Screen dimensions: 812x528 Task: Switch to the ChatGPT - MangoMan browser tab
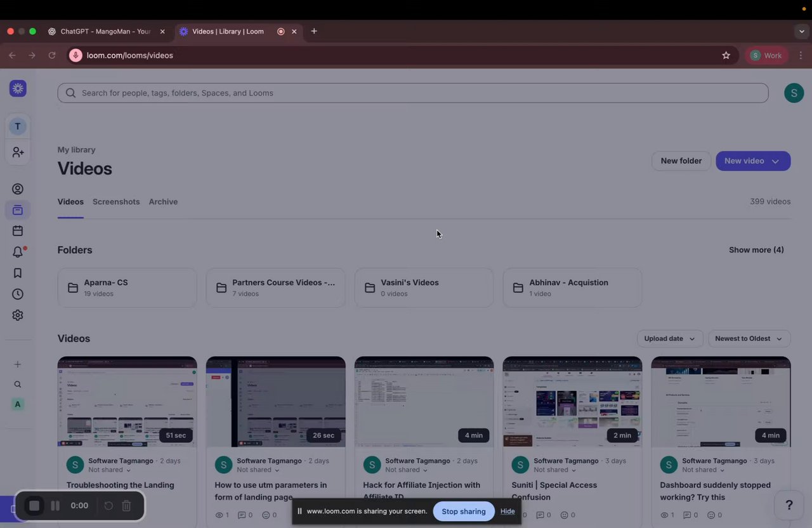tap(105, 31)
